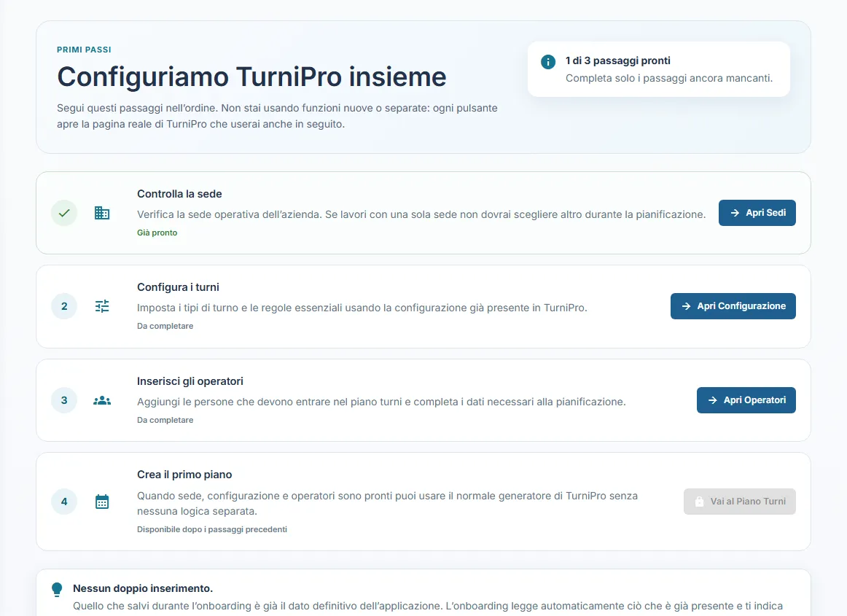Click the 'Configura i turni' heading
This screenshot has width=847, height=616.
coord(179,287)
